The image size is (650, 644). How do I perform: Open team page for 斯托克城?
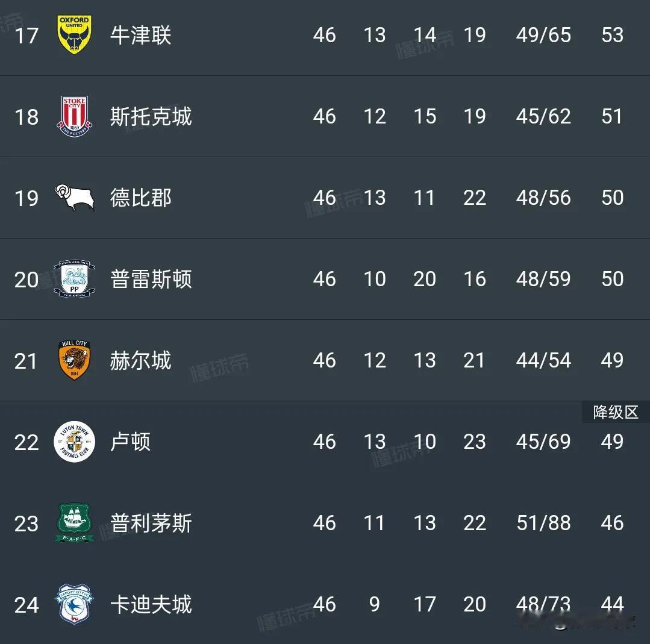click(151, 116)
